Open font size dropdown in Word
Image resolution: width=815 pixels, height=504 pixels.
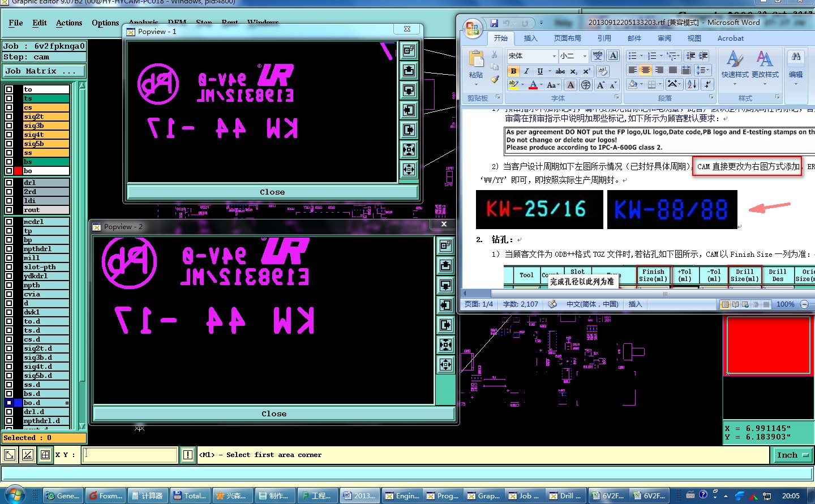585,56
